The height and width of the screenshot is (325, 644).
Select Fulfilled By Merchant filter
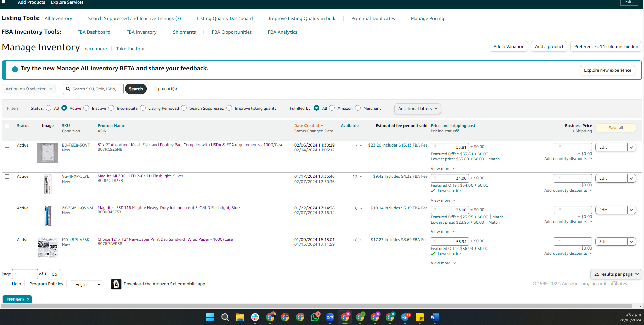coord(358,108)
